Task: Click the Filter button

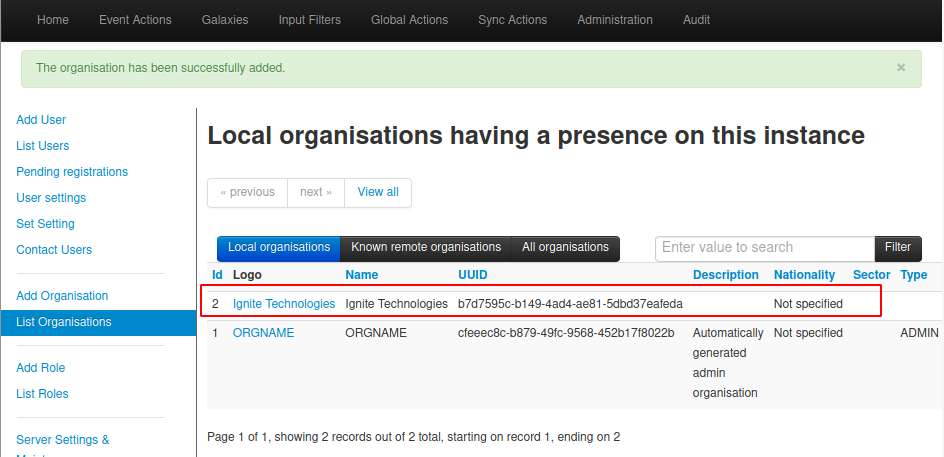Action: [x=898, y=248]
